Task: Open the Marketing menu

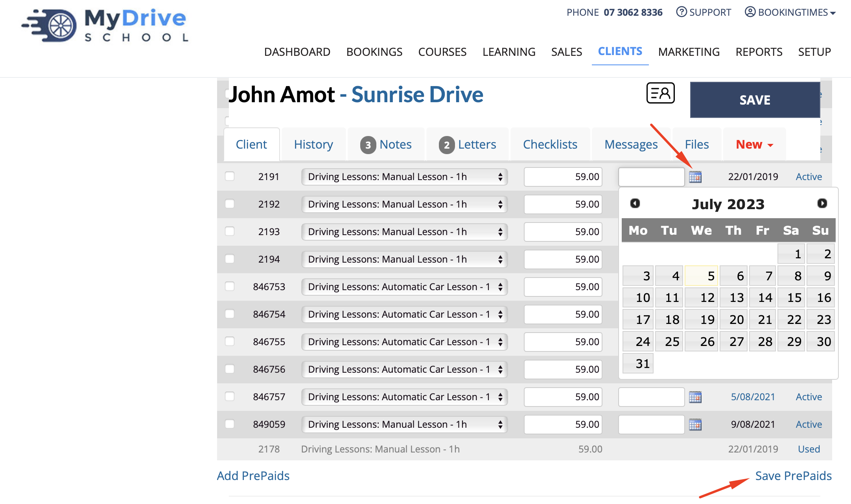Action: pyautogui.click(x=689, y=52)
